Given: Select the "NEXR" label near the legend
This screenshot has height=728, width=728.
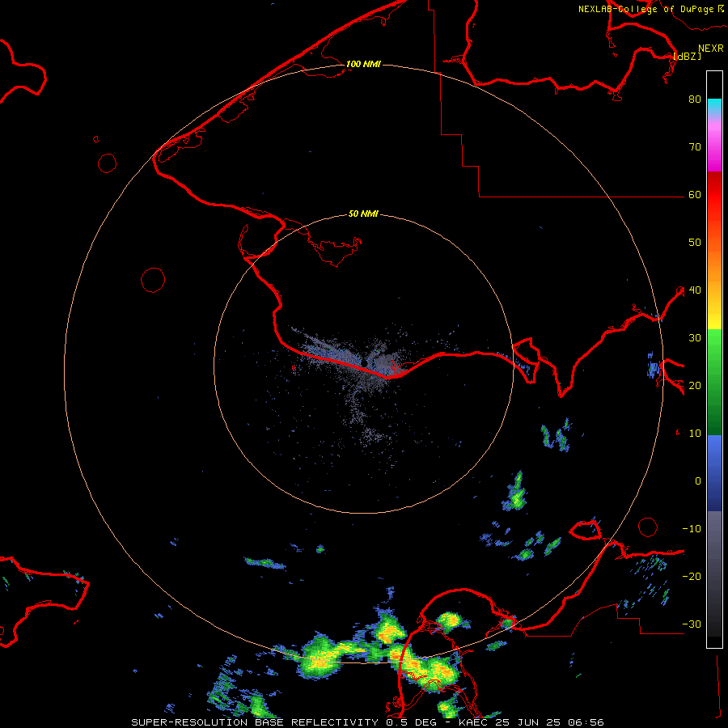Looking at the screenshot, I should coord(711,49).
